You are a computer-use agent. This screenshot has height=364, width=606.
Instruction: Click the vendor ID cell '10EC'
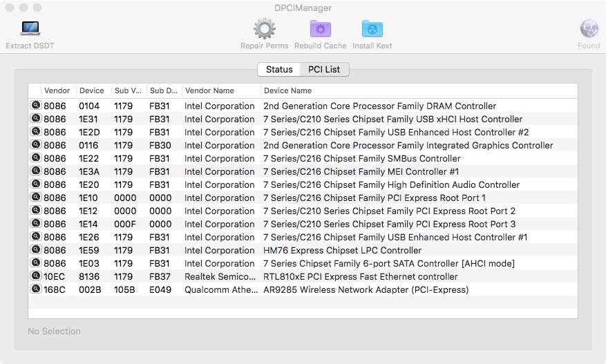[x=54, y=277]
